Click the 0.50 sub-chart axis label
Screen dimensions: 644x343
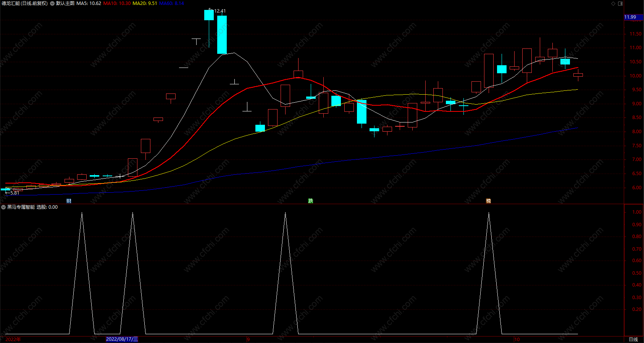(637, 273)
